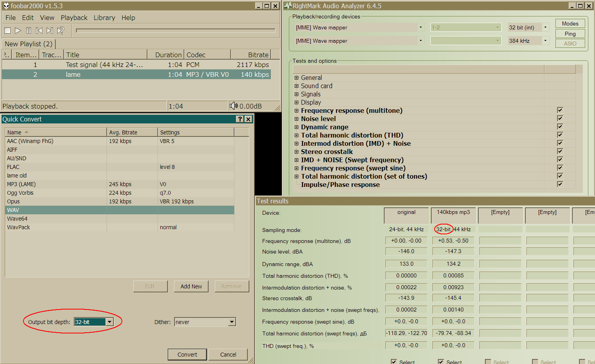Open the Quick Convert help question mark
Screen dimensions: 595x364
[240, 119]
